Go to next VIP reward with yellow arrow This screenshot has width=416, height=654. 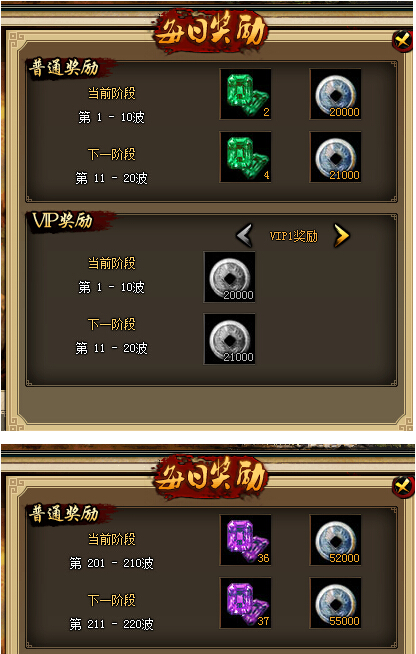[342, 236]
